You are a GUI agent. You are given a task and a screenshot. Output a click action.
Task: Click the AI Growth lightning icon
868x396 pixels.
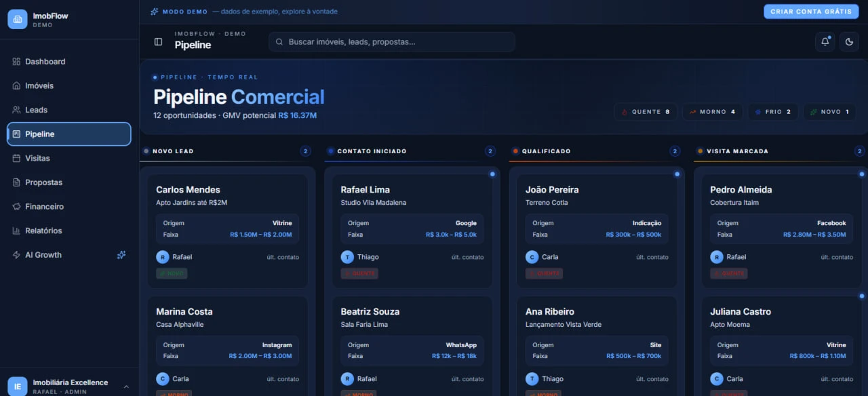(x=16, y=255)
